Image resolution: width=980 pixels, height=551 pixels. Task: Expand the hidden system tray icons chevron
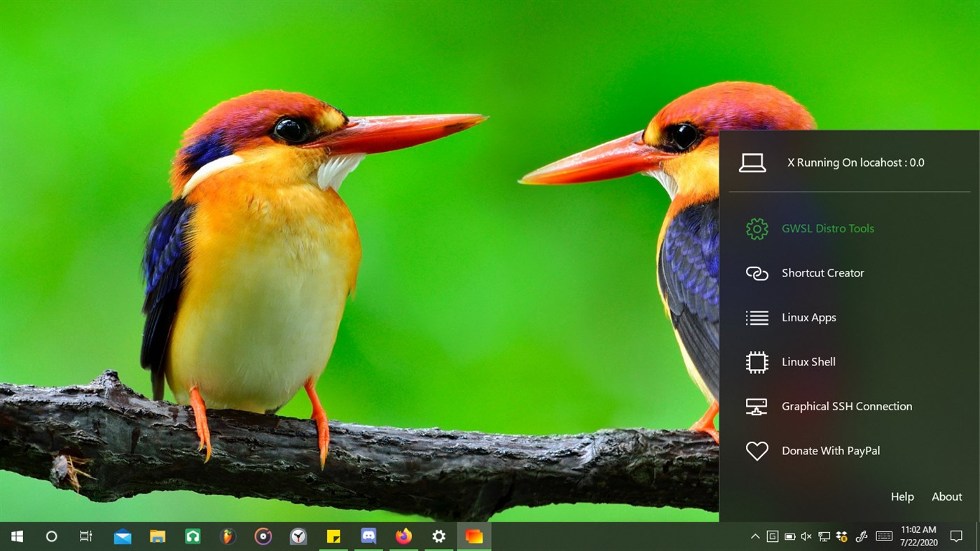tap(755, 536)
